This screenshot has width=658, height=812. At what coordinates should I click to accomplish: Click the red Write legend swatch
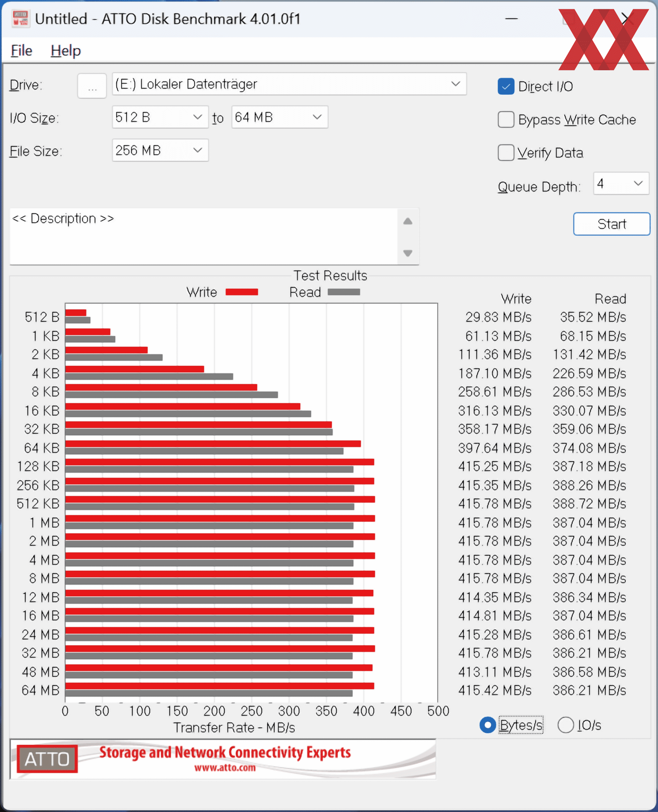(242, 292)
